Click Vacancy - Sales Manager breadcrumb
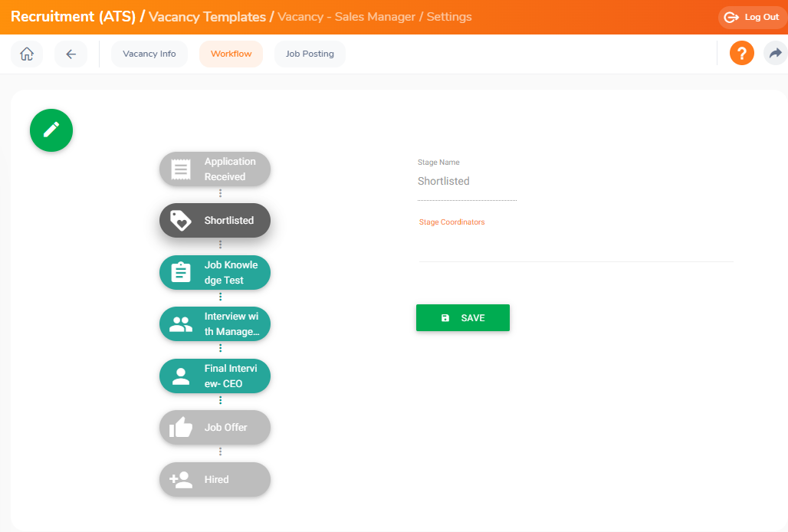788x532 pixels. (346, 17)
